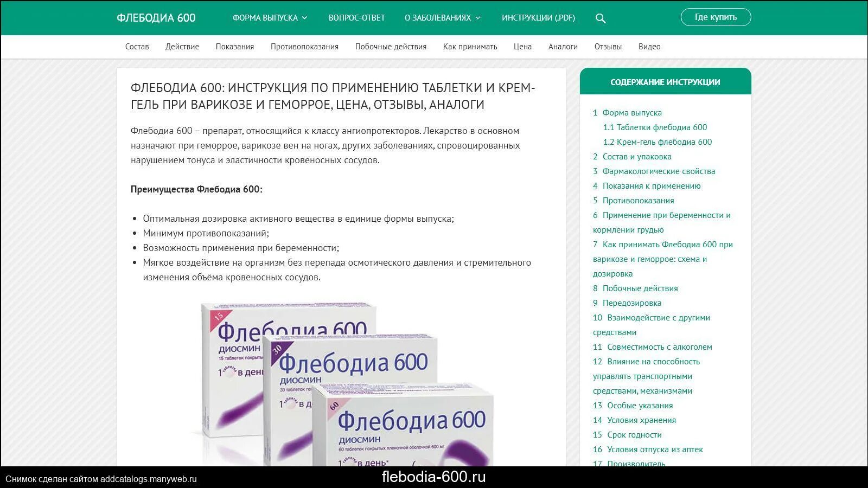868x488 pixels.
Task: Open contents link 15 Срок годности
Action: tap(627, 435)
